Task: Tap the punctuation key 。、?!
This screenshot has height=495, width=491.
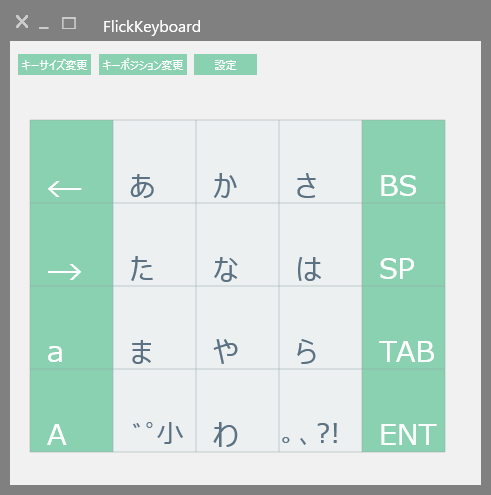Action: (321, 410)
